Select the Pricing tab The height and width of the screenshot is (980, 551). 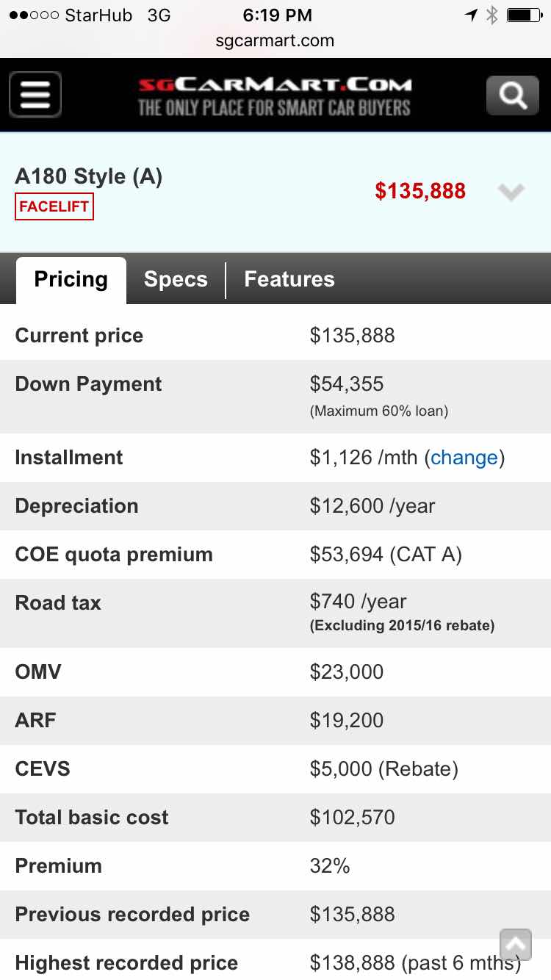[71, 280]
